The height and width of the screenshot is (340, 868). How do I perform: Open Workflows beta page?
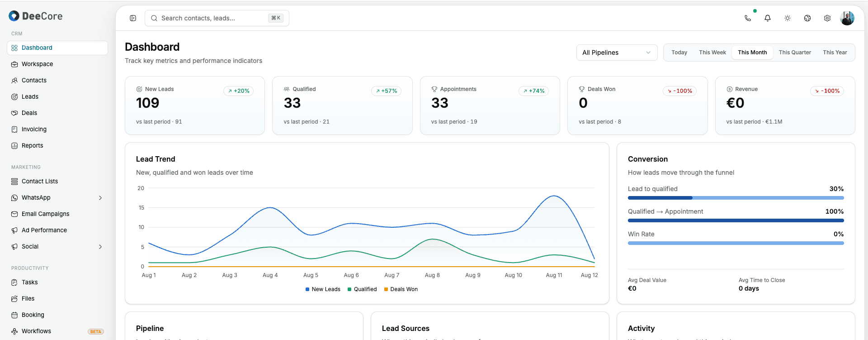[x=57, y=331]
